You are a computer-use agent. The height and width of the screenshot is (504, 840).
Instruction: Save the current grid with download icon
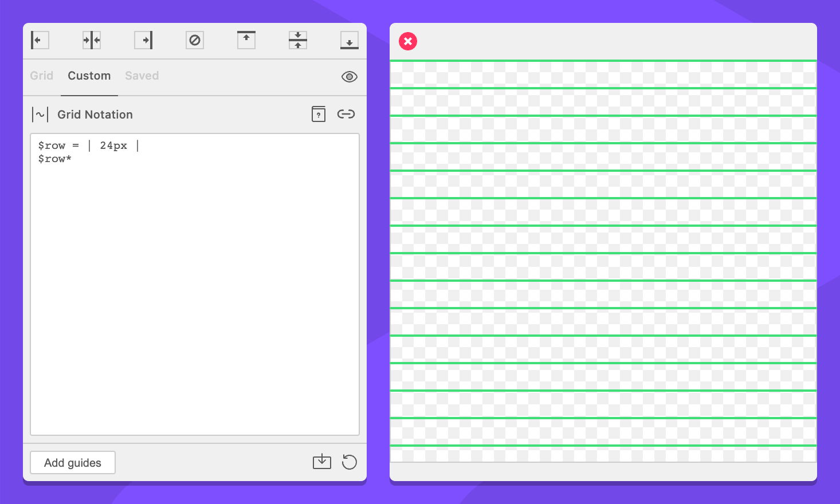[x=322, y=462]
